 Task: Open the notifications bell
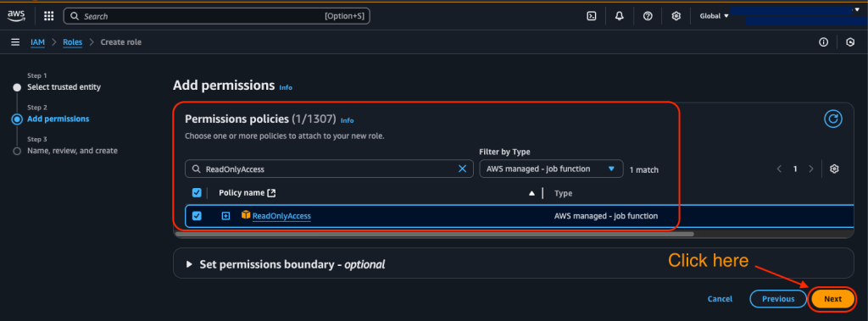pos(620,16)
